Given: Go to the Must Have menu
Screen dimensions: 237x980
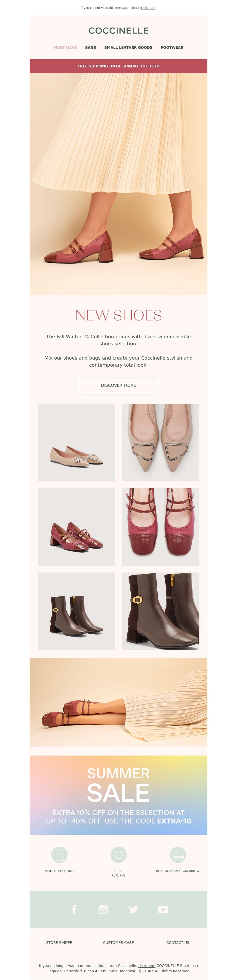Looking at the screenshot, I should point(65,48).
